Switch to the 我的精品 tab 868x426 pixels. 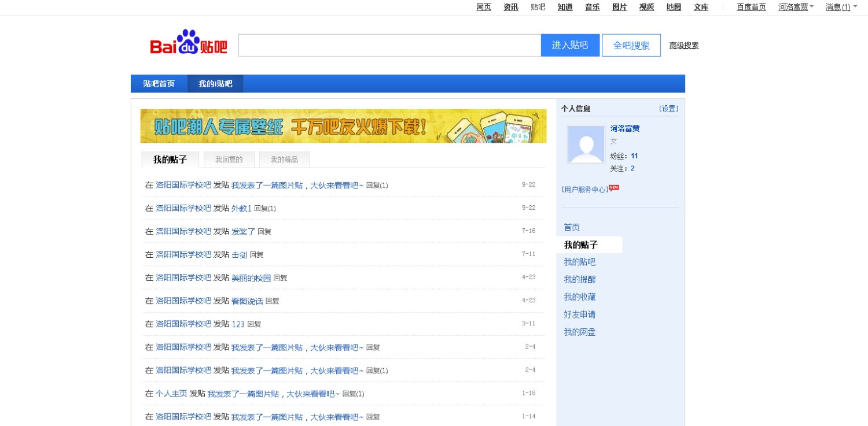[285, 160]
